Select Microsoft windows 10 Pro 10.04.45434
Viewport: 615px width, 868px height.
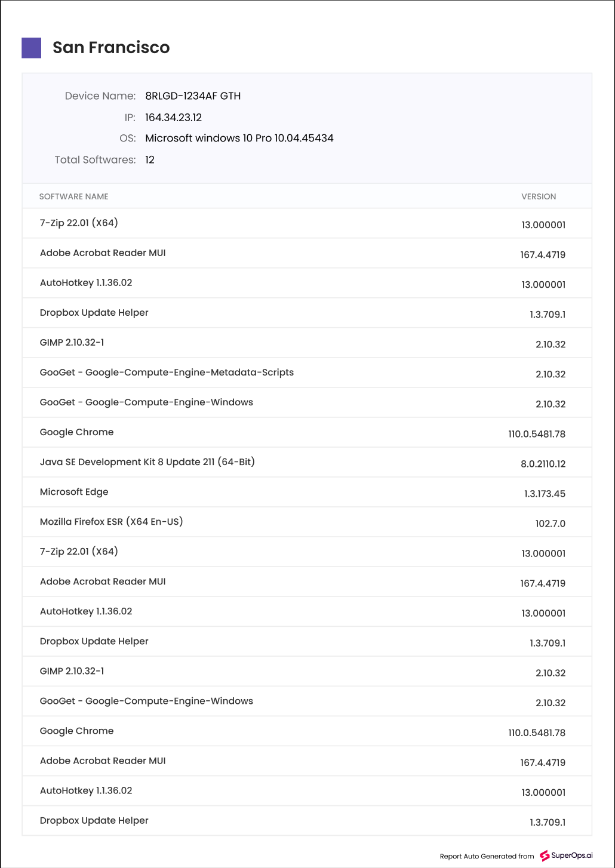(239, 138)
